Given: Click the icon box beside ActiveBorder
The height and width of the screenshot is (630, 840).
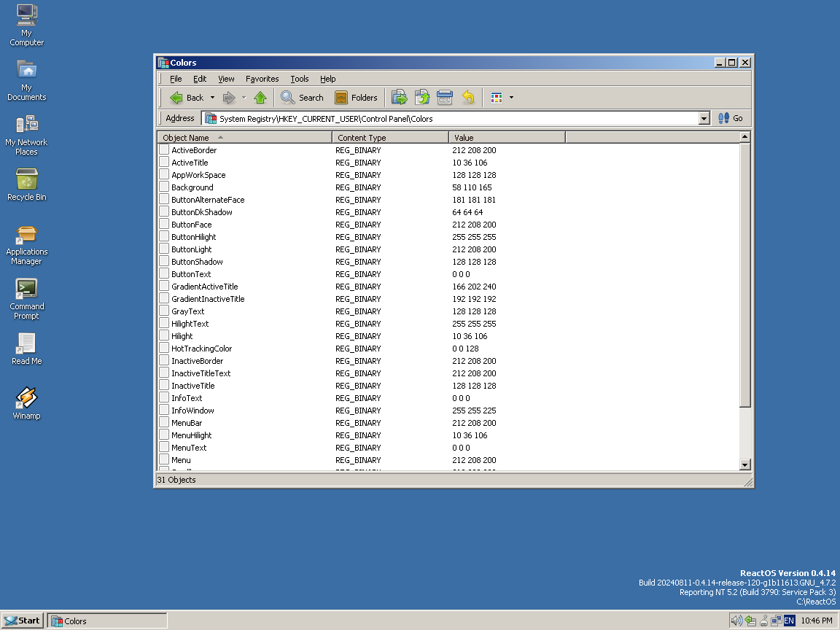Looking at the screenshot, I should 164,149.
